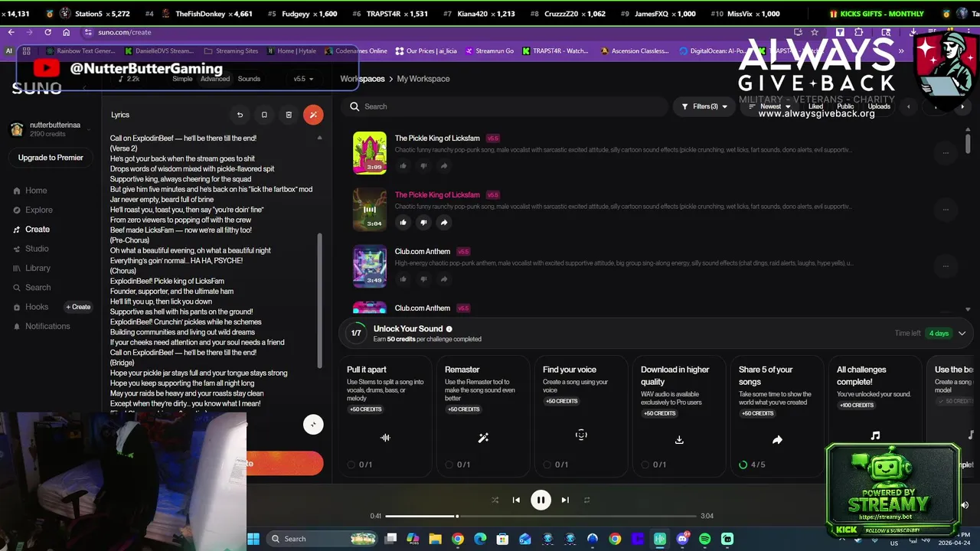Switch to Advanced creation mode

pyautogui.click(x=215, y=79)
